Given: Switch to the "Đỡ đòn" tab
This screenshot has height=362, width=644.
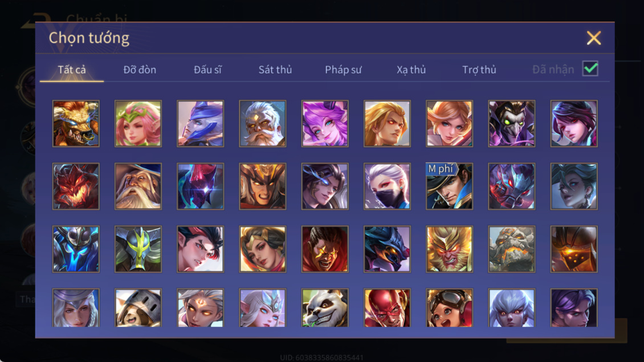Looking at the screenshot, I should (x=140, y=70).
